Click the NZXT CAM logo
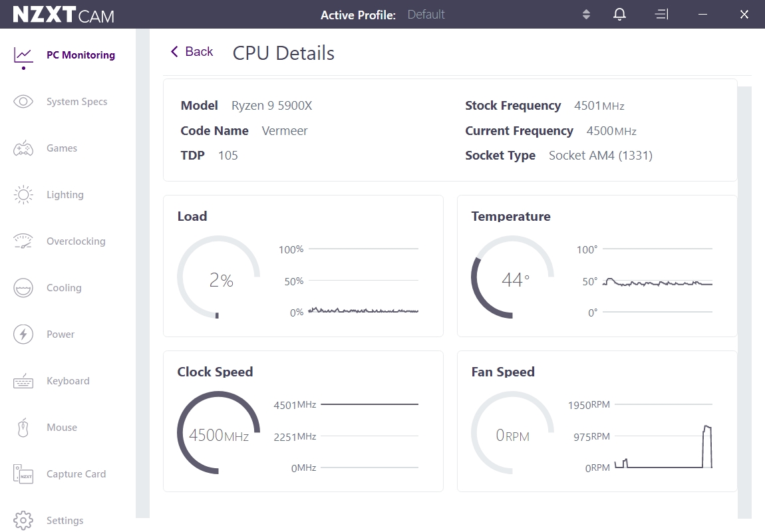The width and height of the screenshot is (765, 532). (x=63, y=15)
